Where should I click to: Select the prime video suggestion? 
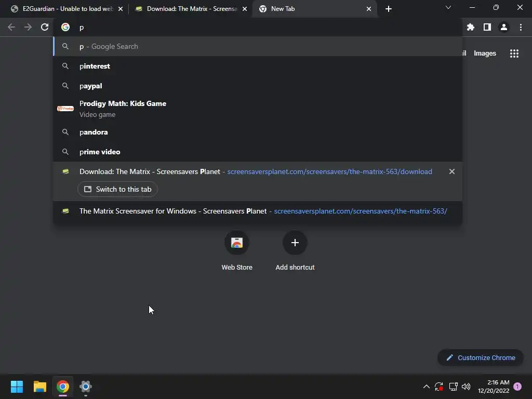coord(258,152)
